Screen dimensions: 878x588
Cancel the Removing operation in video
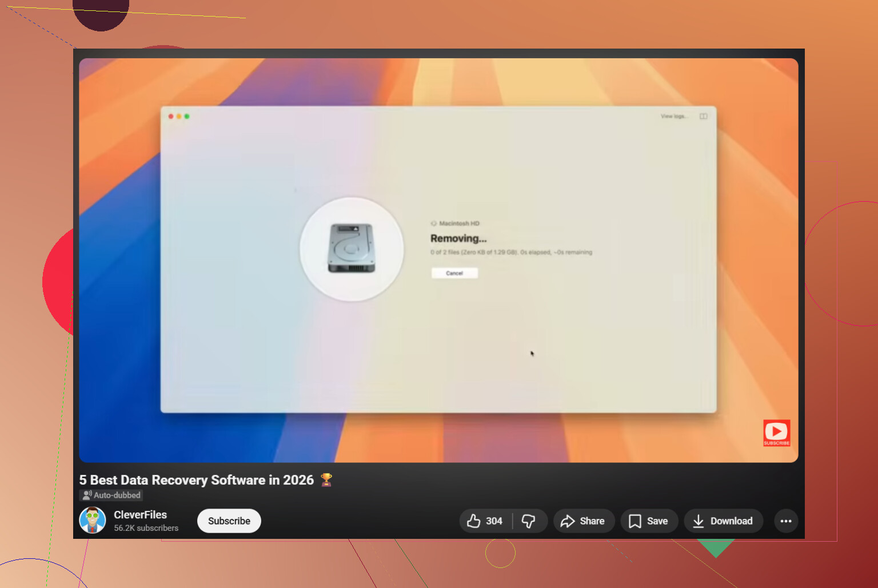[454, 273]
